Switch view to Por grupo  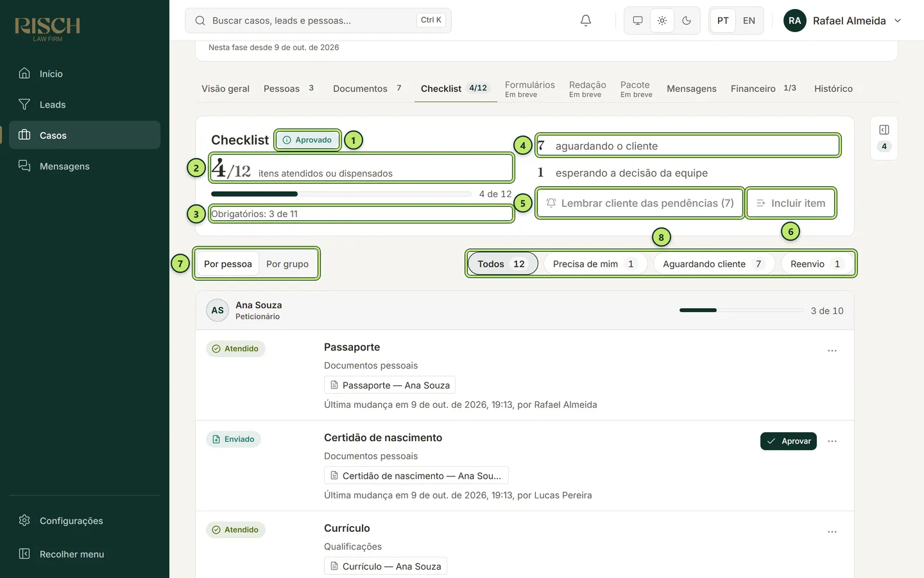[287, 264]
